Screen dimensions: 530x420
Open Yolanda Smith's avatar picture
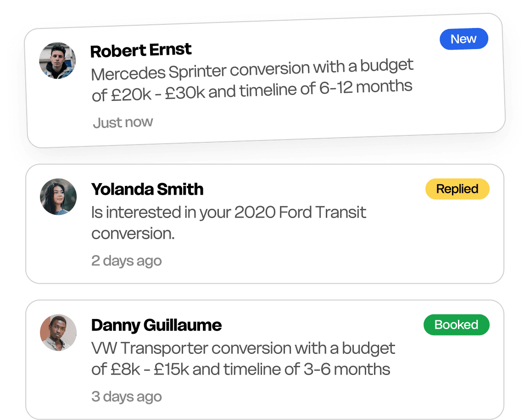click(58, 196)
